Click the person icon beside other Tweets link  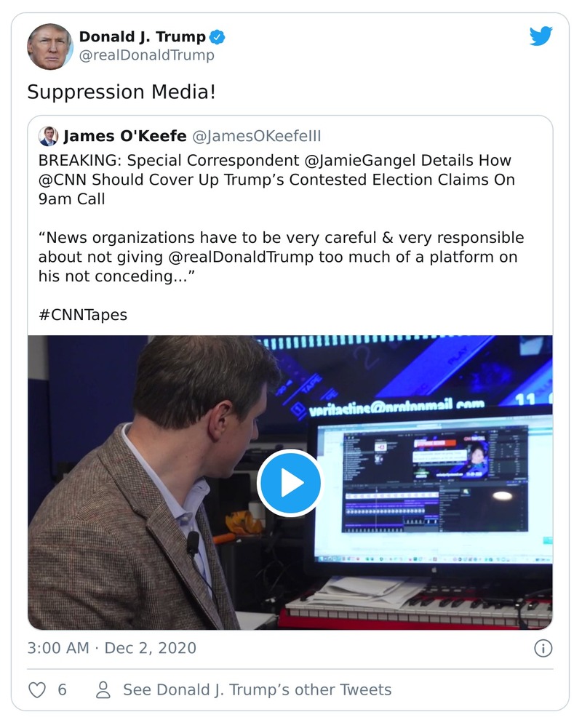click(x=103, y=689)
